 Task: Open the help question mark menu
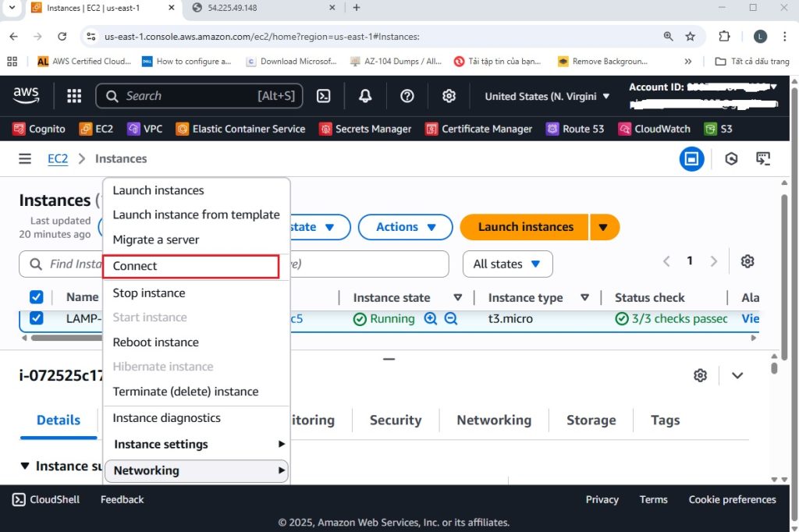pos(407,96)
